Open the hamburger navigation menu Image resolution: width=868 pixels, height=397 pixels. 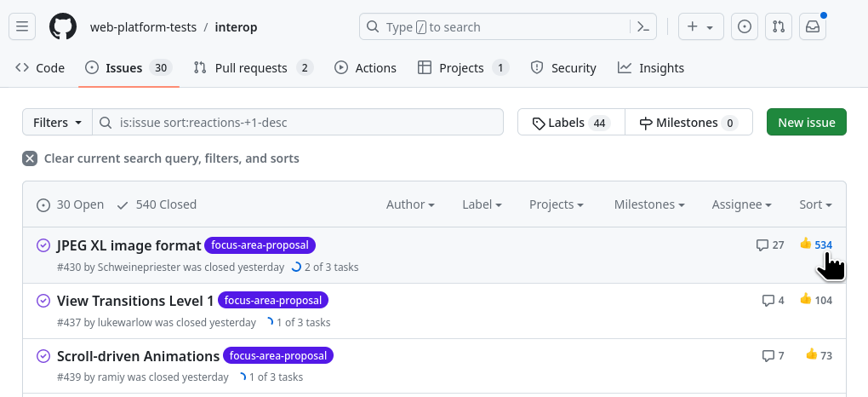click(22, 27)
